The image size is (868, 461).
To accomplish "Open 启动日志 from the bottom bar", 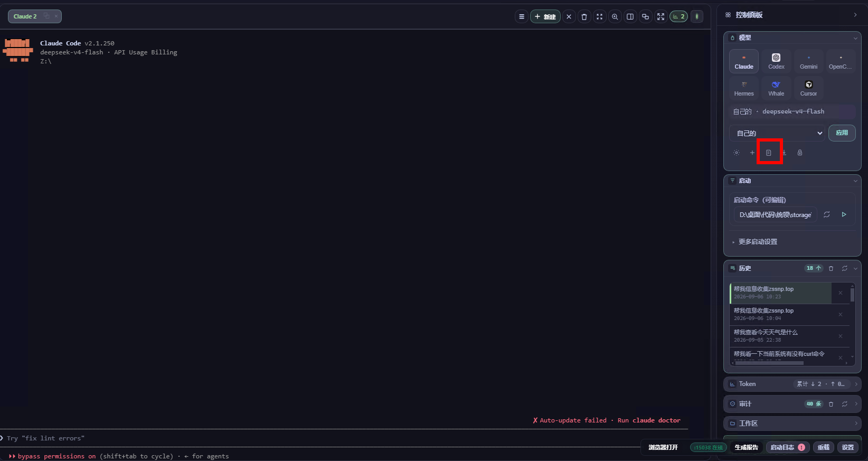I will click(x=787, y=447).
